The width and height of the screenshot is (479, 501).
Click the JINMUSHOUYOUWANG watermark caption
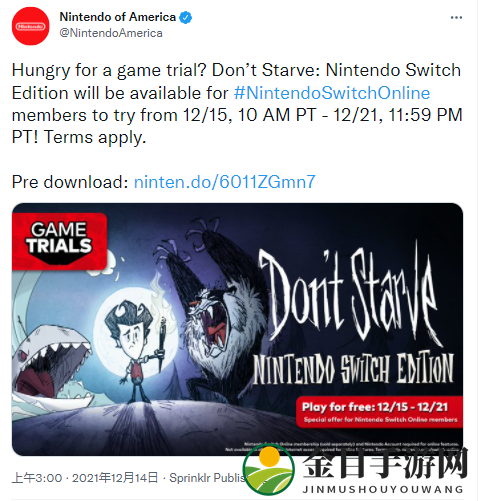(383, 489)
